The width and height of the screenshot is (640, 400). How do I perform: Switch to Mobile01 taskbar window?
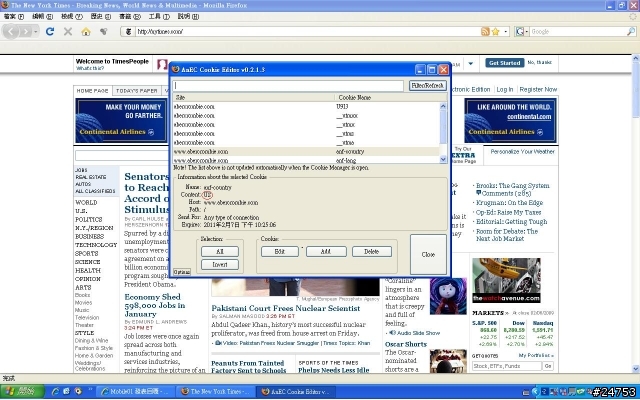(137, 391)
